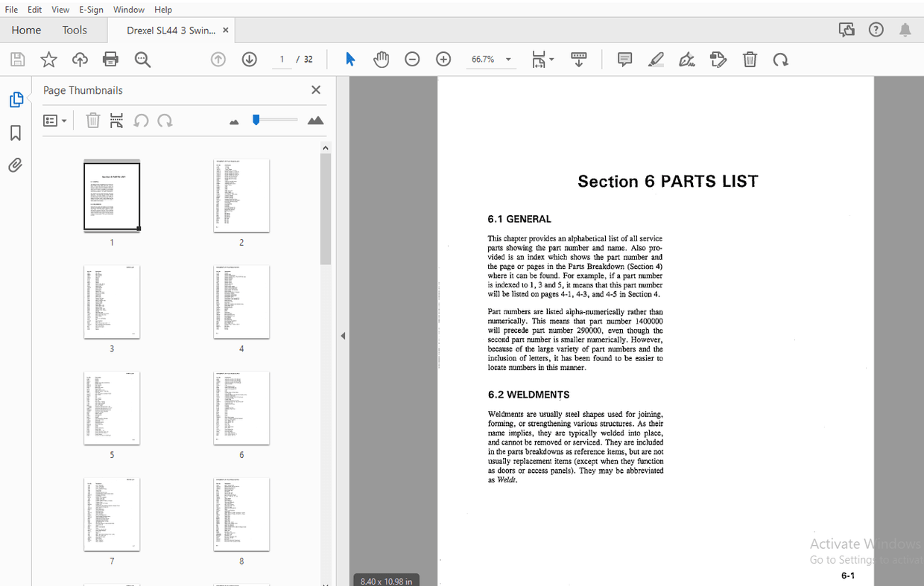Select the Hand tool for panning

[x=381, y=59]
